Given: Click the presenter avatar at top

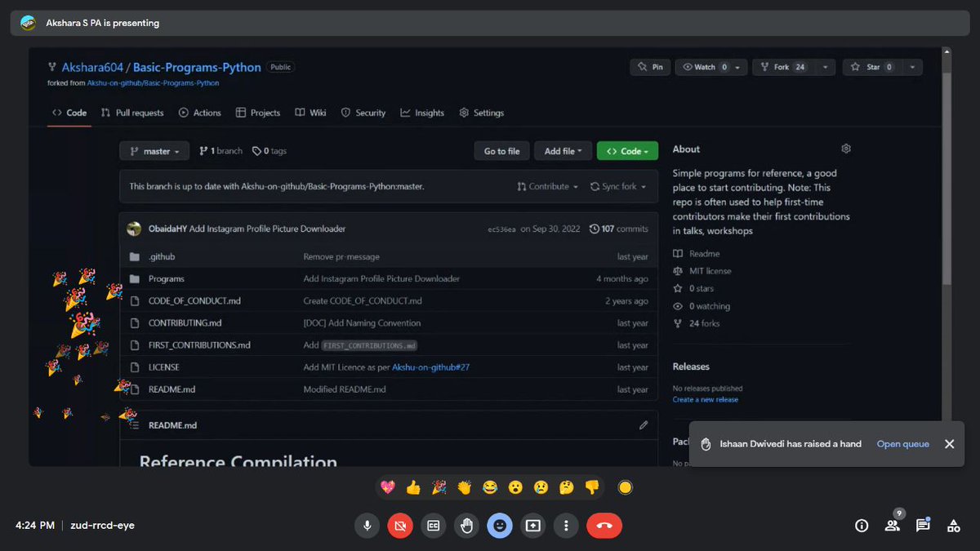Looking at the screenshot, I should click(29, 23).
